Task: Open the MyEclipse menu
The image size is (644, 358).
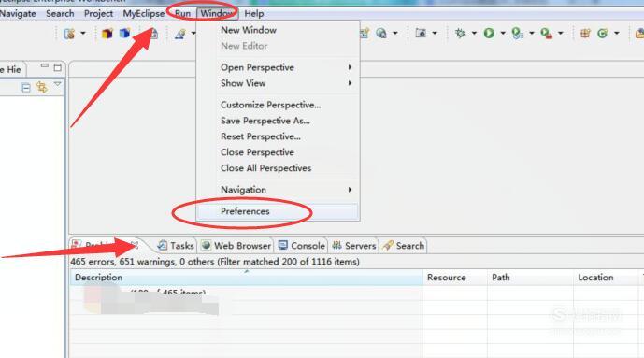Action: pyautogui.click(x=144, y=13)
